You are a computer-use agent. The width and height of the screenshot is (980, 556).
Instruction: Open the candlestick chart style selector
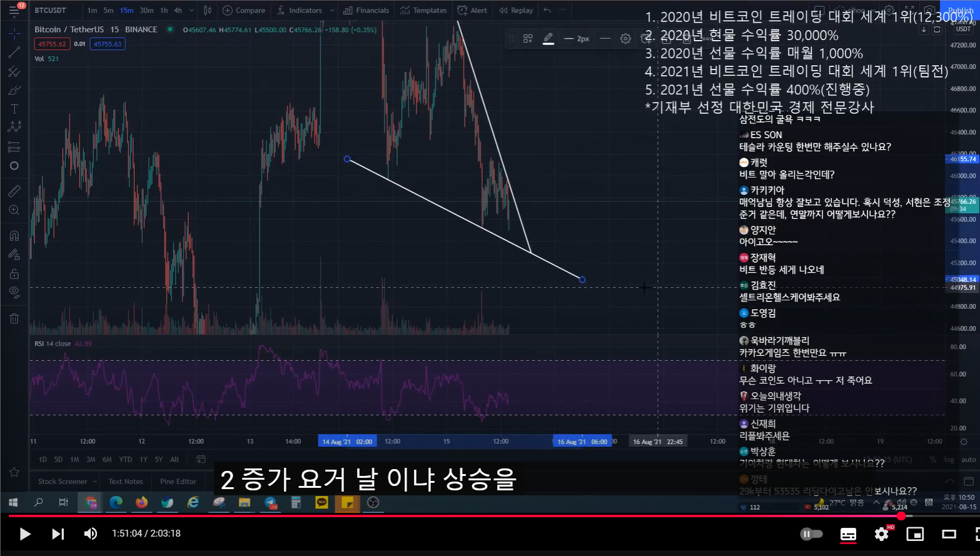click(x=208, y=10)
